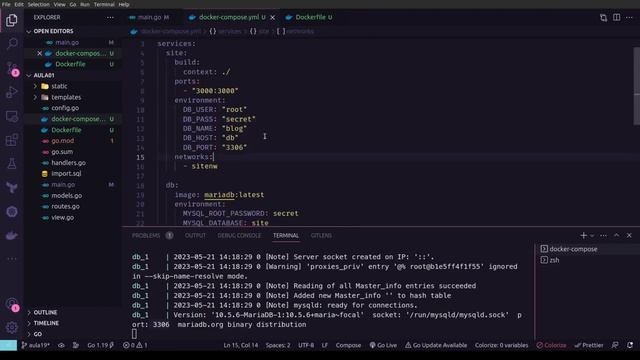Expand the templates folder
This screenshot has height=360, width=640.
coord(66,97)
